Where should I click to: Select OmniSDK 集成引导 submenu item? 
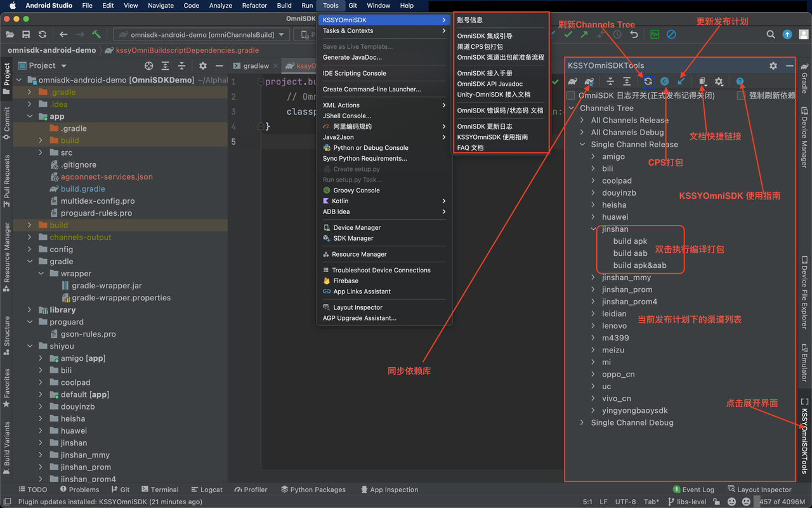(485, 36)
